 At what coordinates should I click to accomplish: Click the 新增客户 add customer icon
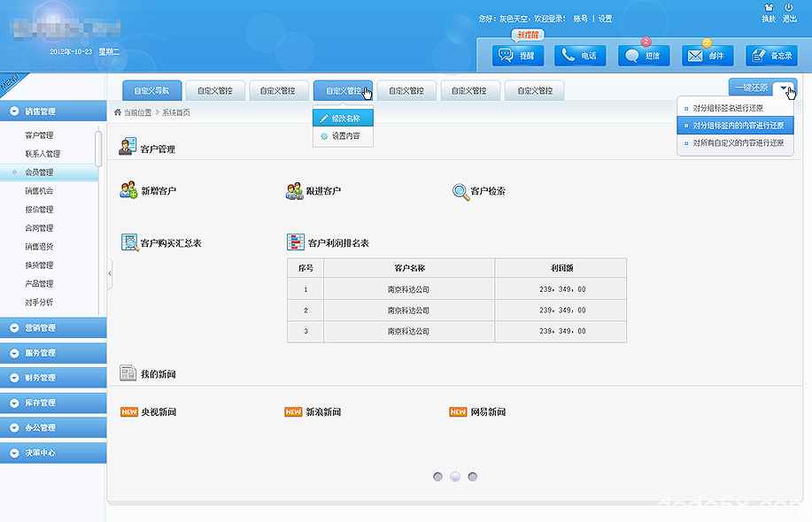tap(128, 191)
